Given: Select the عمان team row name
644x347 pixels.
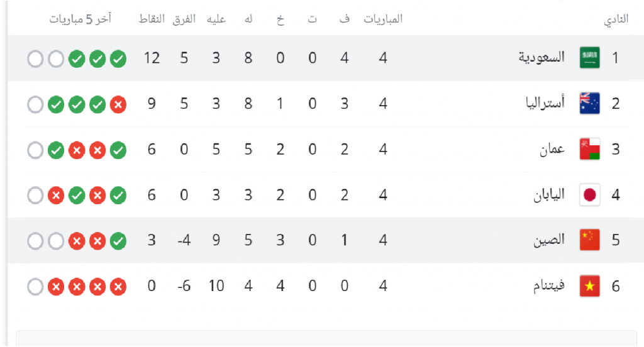Looking at the screenshot, I should (x=552, y=148).
